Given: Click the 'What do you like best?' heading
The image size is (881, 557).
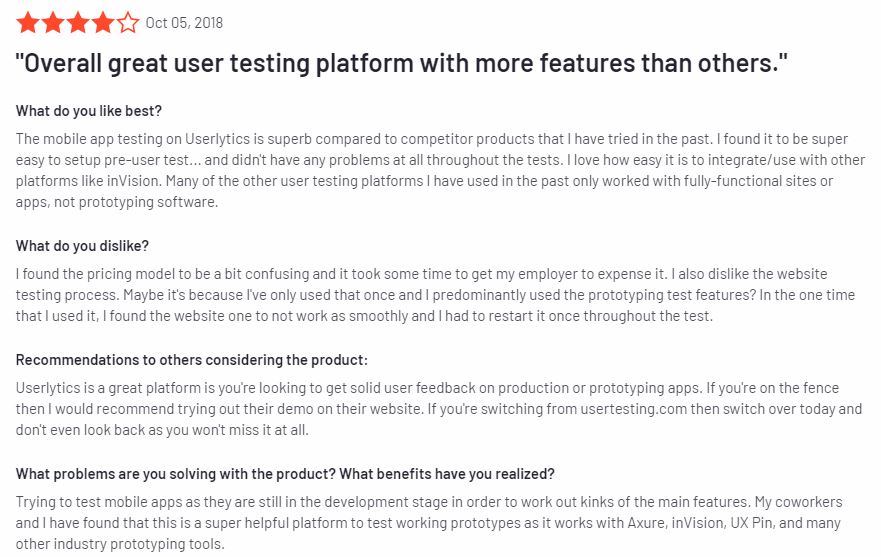Looking at the screenshot, I should (x=89, y=111).
